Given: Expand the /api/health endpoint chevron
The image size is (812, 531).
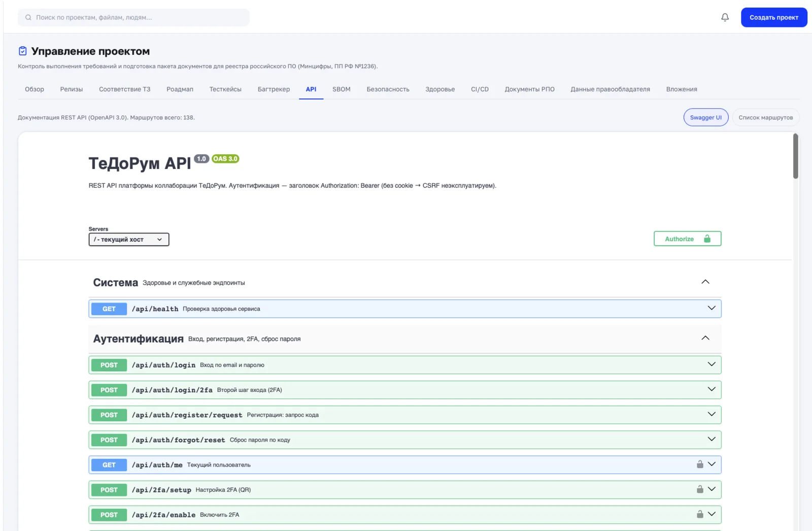Looking at the screenshot, I should (712, 308).
